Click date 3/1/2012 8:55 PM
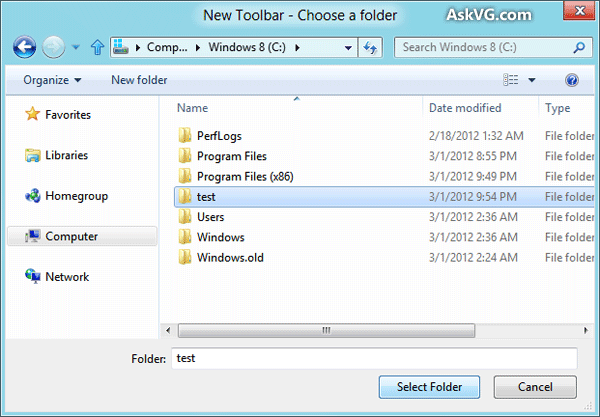Screen dimensions: 600x417 click(x=473, y=156)
